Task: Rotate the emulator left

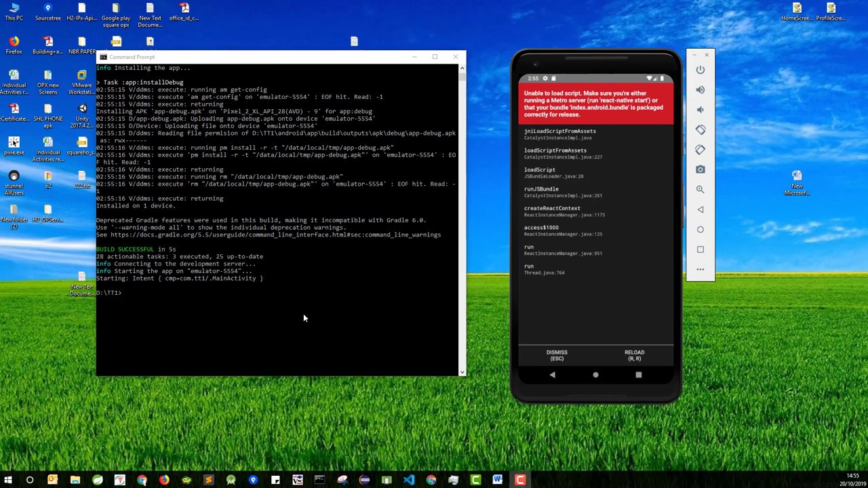Action: pyautogui.click(x=701, y=129)
